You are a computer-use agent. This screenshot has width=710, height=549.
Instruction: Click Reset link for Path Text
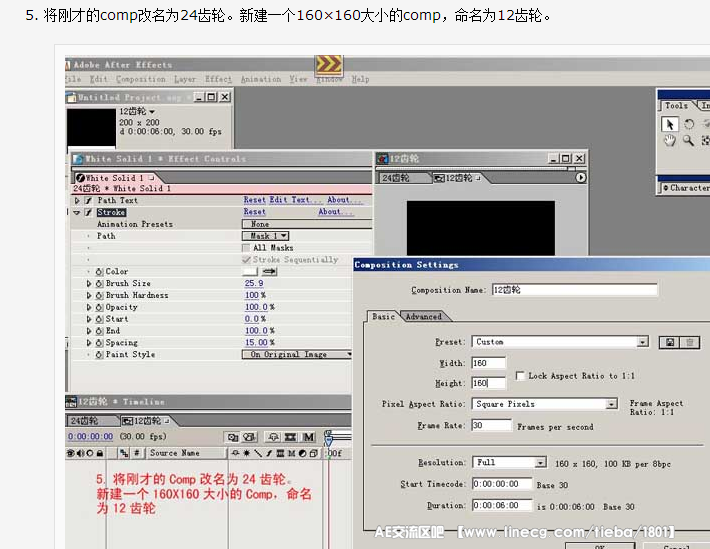(x=254, y=200)
